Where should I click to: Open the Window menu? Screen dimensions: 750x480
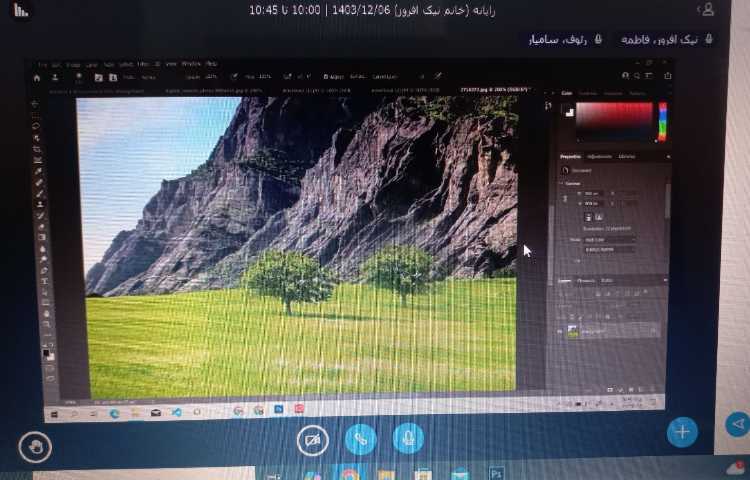(191, 64)
